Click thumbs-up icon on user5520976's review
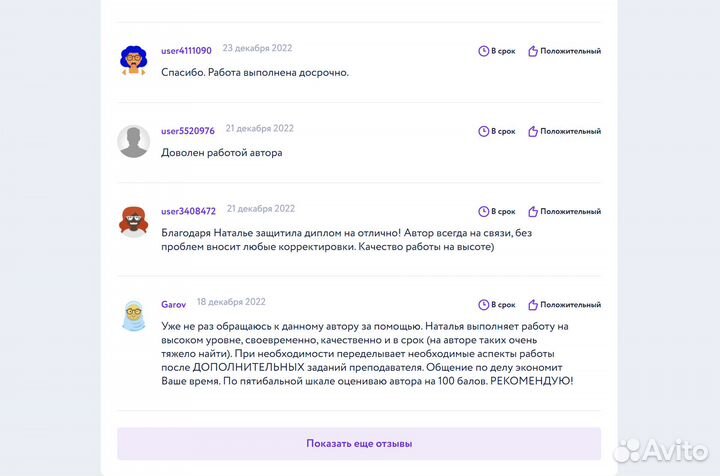This screenshot has height=476, width=720. point(533,131)
